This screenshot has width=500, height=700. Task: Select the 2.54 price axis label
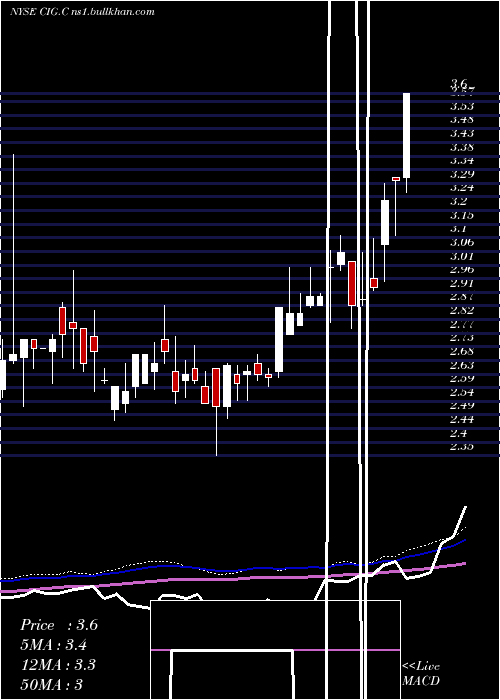[x=462, y=392]
